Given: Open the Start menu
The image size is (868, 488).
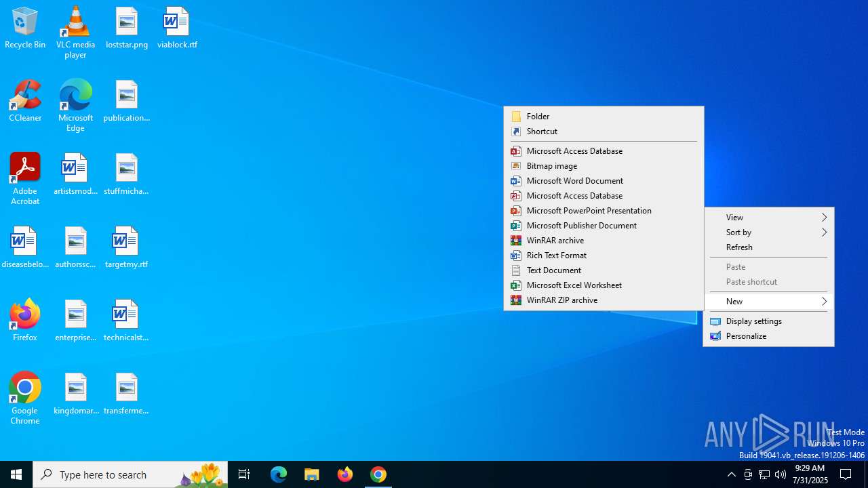Looking at the screenshot, I should click(x=16, y=474).
